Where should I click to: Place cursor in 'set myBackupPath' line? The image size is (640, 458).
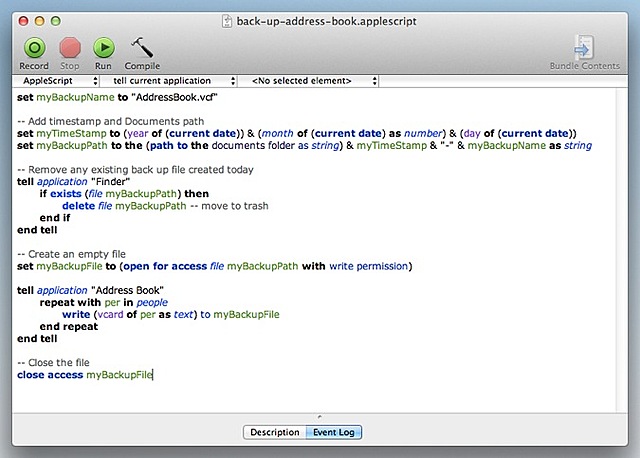[x=304, y=146]
